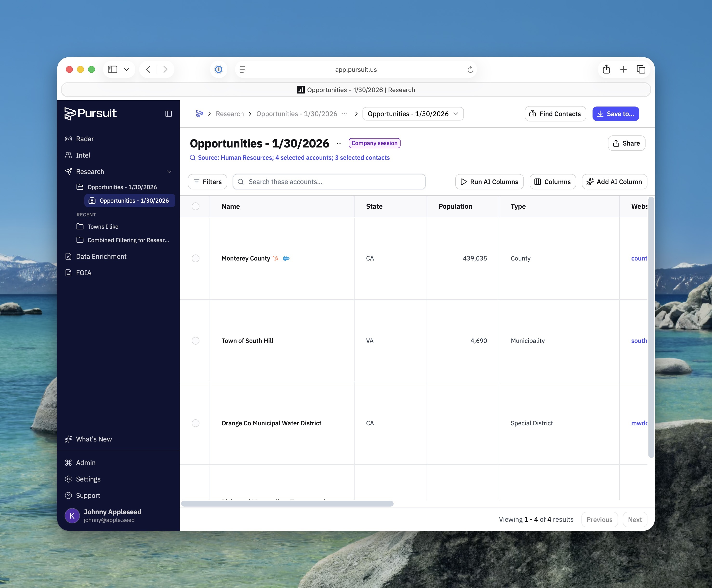The height and width of the screenshot is (588, 712).
Task: Toggle the select-all header checkbox
Action: [195, 206]
